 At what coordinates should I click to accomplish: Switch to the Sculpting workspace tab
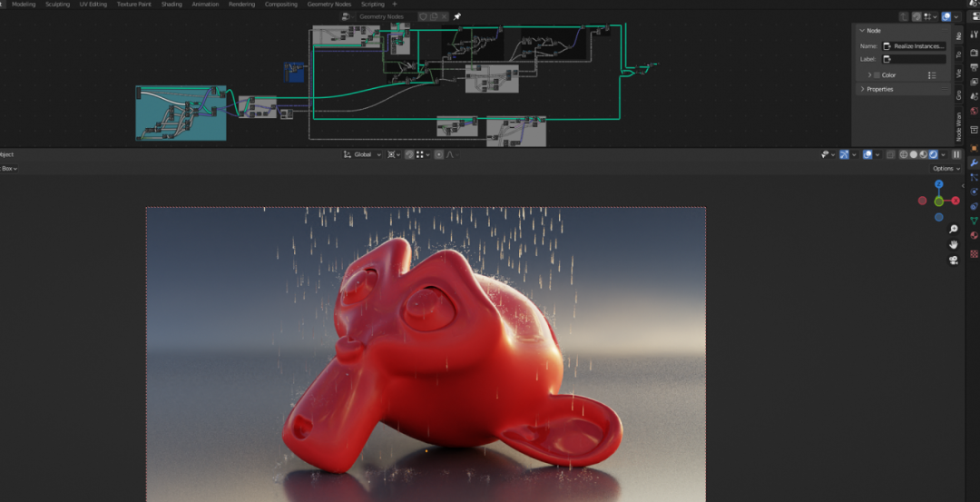(x=57, y=4)
